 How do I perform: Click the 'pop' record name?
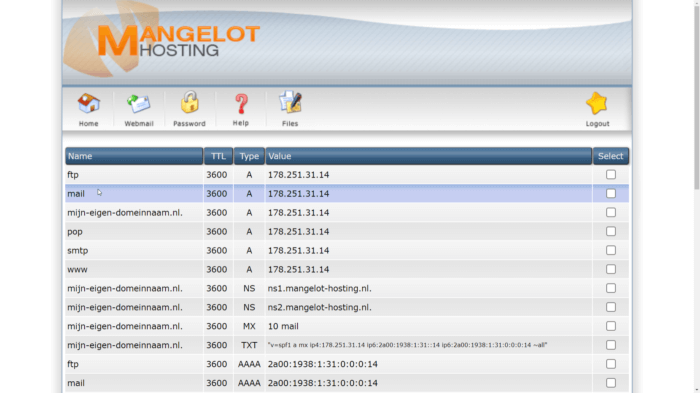pos(75,232)
